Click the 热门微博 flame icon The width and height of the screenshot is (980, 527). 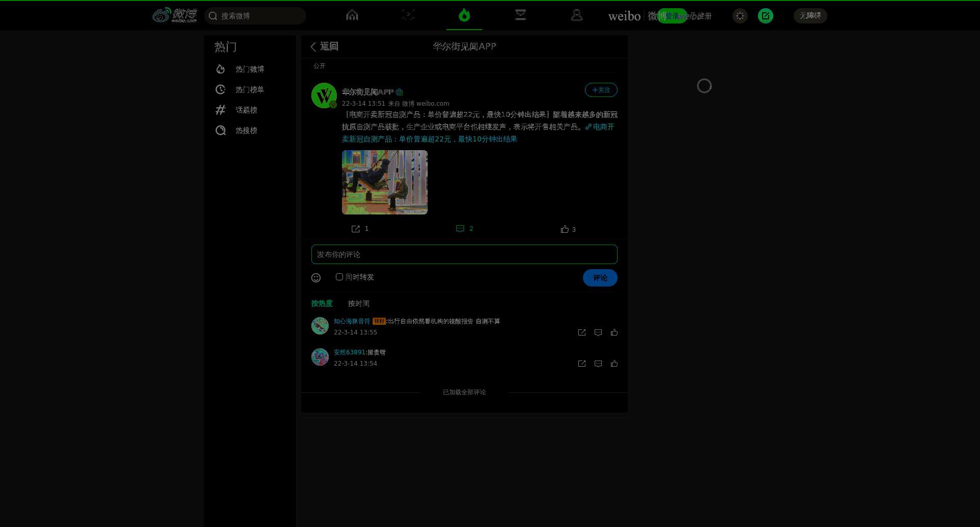[220, 69]
